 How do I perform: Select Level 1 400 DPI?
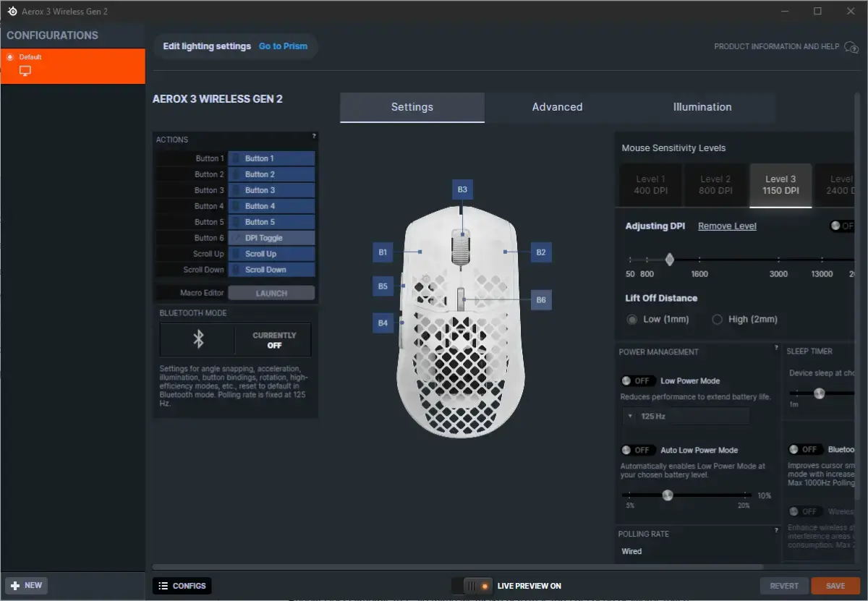tap(650, 185)
